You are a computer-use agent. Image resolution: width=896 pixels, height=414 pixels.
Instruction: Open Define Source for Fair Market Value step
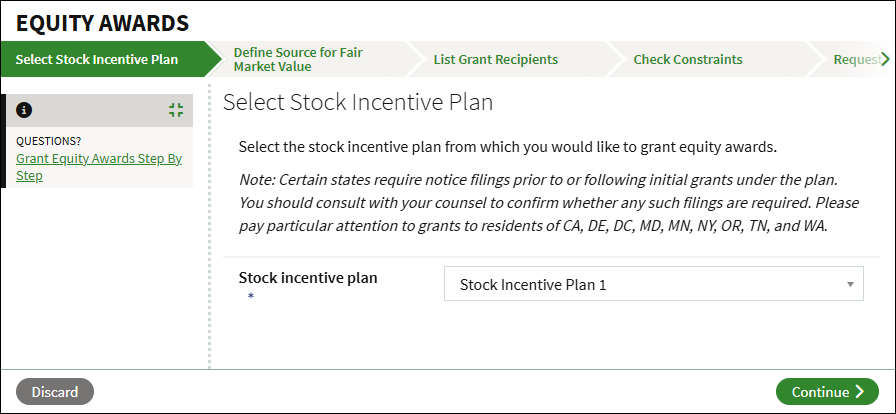point(298,59)
